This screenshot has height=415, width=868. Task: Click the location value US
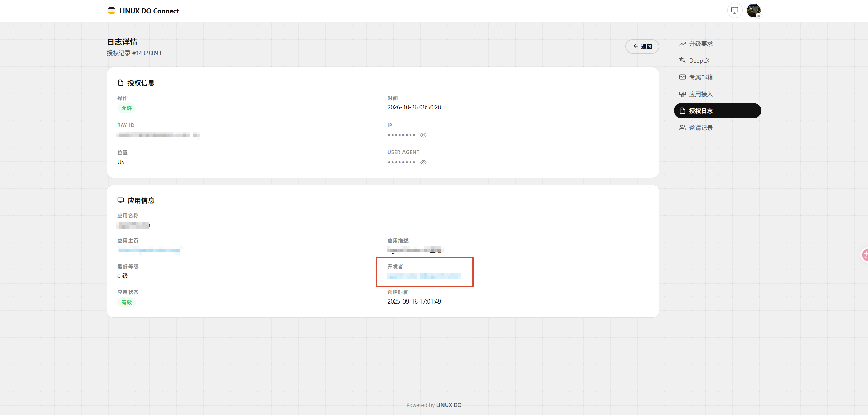click(121, 162)
